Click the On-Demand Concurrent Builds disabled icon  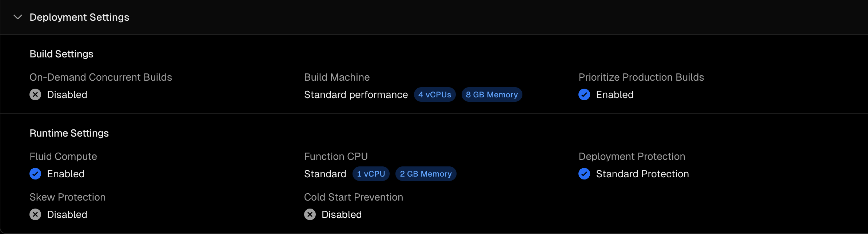tap(35, 94)
